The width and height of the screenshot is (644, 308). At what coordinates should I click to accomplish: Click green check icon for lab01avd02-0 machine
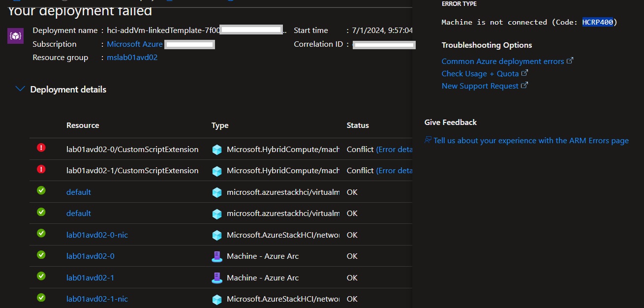(x=41, y=255)
